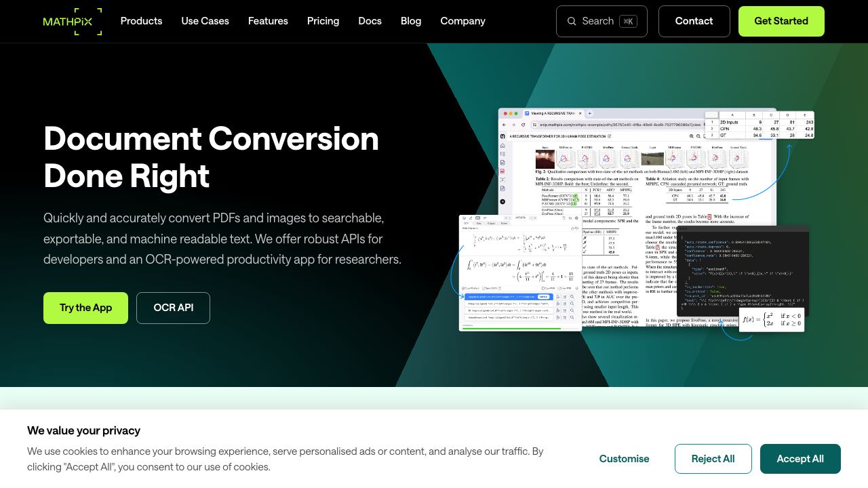868x488 pixels.
Task: Go to the Pricing page
Action: pyautogui.click(x=323, y=21)
